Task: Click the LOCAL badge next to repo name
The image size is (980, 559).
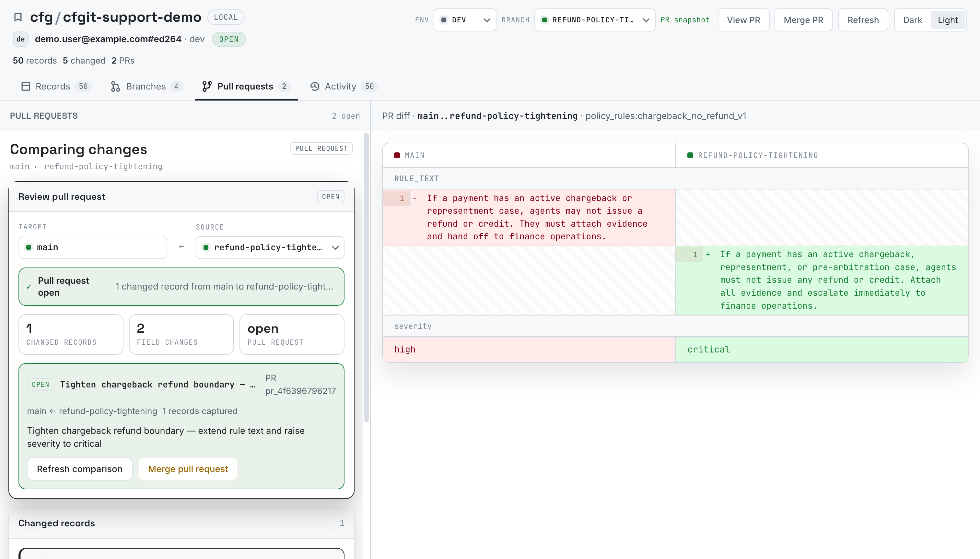Action: [x=226, y=17]
